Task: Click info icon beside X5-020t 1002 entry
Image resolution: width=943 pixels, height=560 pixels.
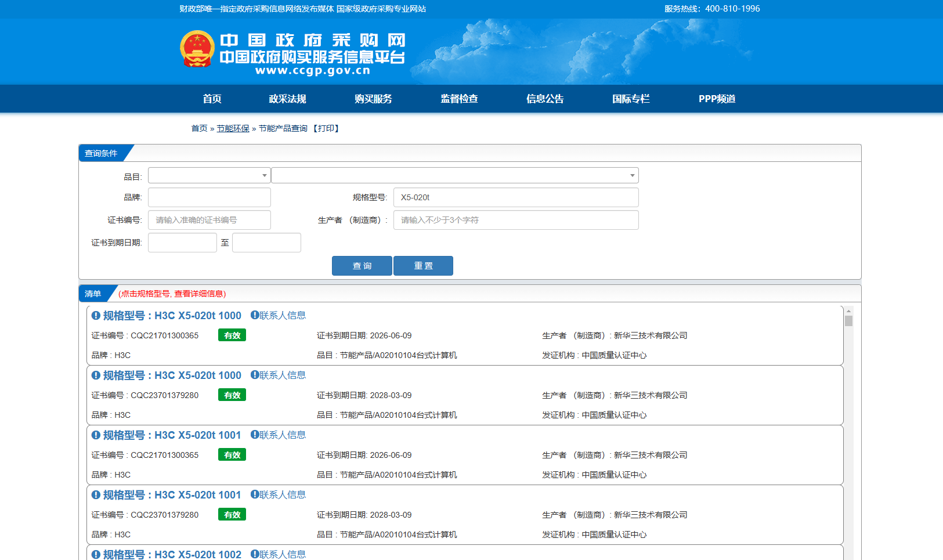Action: [x=96, y=555]
